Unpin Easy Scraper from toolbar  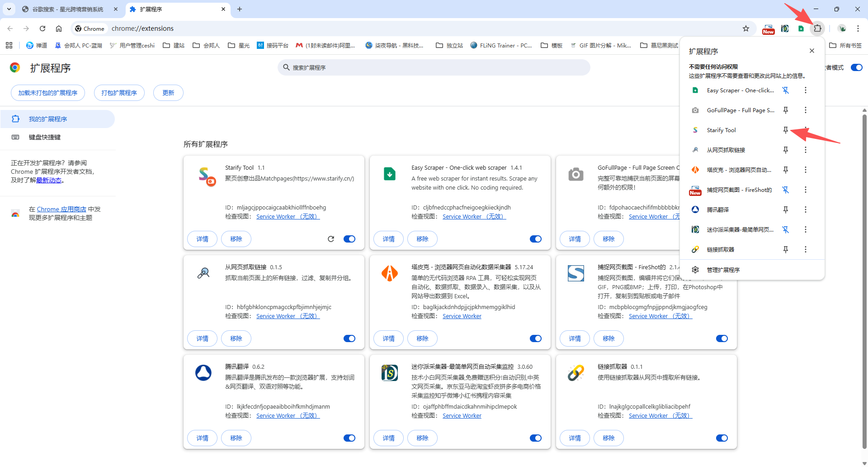(x=785, y=91)
